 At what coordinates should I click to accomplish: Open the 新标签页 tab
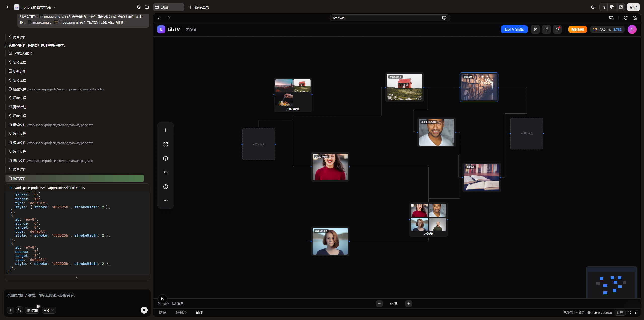click(199, 7)
